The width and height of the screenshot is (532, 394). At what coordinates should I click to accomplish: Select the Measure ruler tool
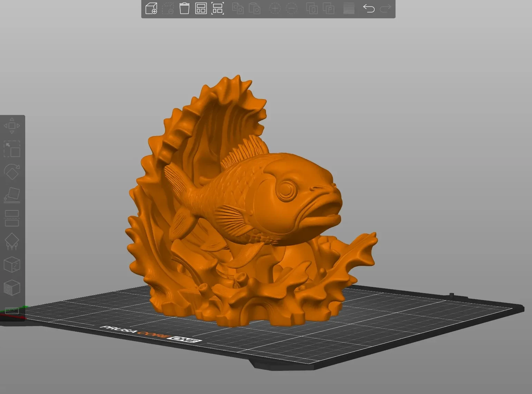pos(12,311)
